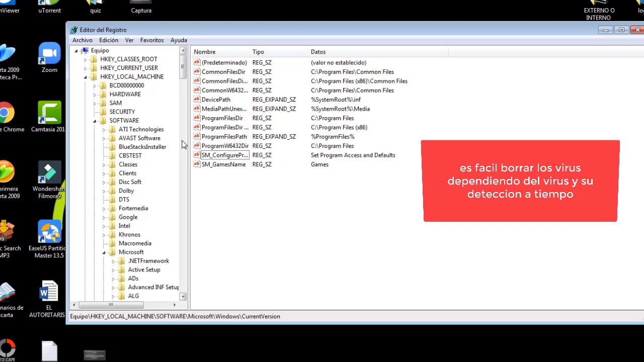The height and width of the screenshot is (362, 644).
Task: Select the Fortemedia folder icon
Action: (x=112, y=208)
